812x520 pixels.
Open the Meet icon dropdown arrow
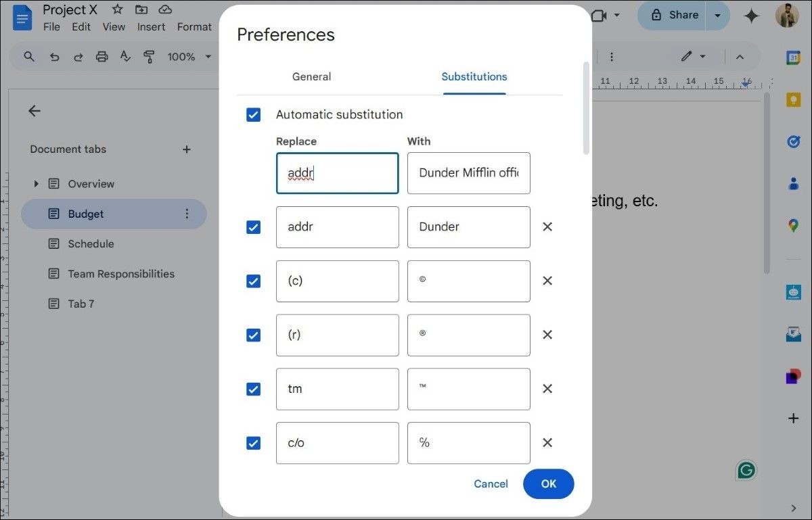click(616, 15)
